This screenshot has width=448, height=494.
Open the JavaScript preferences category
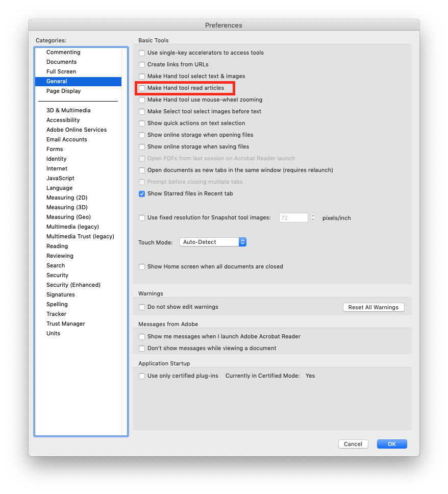(60, 178)
